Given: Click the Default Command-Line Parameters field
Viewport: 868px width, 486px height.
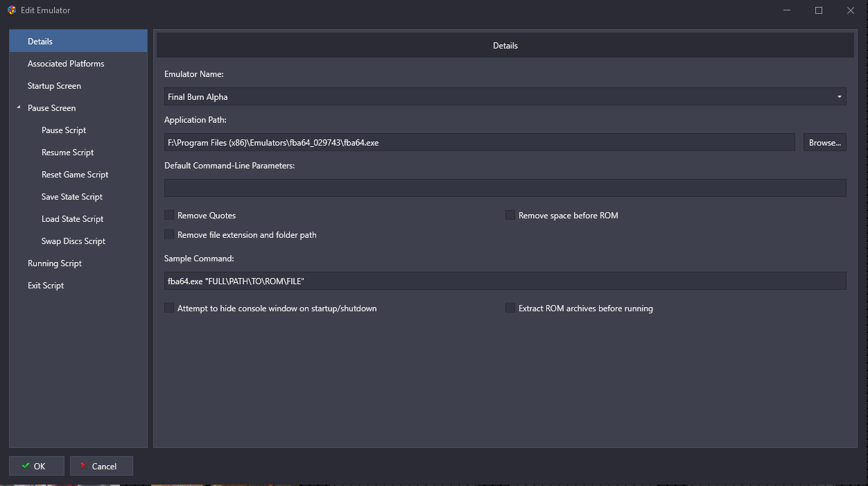Looking at the screenshot, I should point(505,188).
